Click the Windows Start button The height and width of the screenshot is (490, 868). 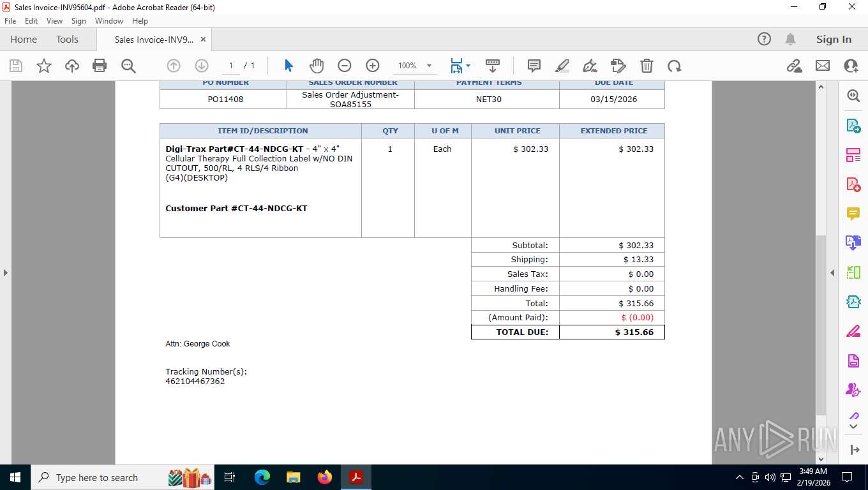point(15,477)
